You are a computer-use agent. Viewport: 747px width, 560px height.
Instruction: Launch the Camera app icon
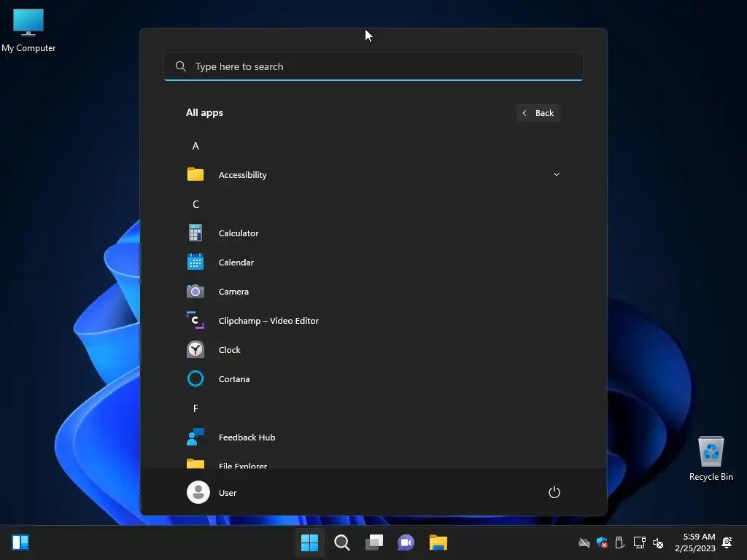point(196,292)
